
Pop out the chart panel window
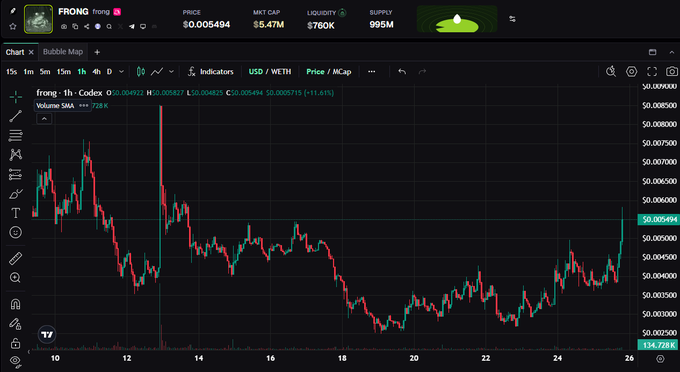click(x=652, y=52)
